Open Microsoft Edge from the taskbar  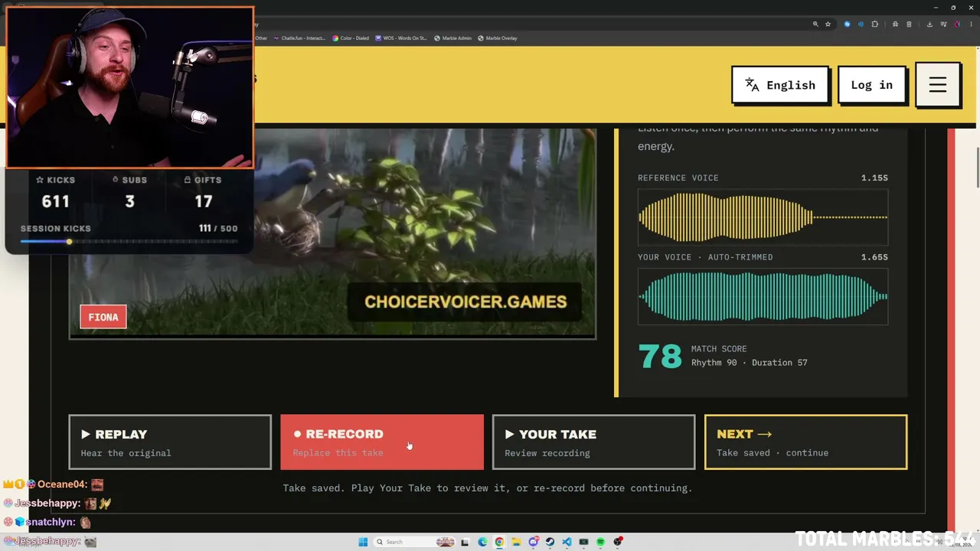pyautogui.click(x=482, y=542)
